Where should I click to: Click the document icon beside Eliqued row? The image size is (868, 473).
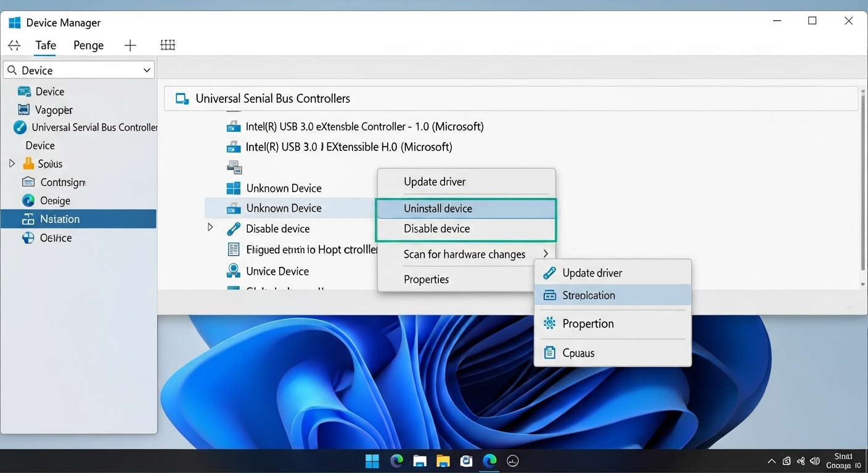234,249
